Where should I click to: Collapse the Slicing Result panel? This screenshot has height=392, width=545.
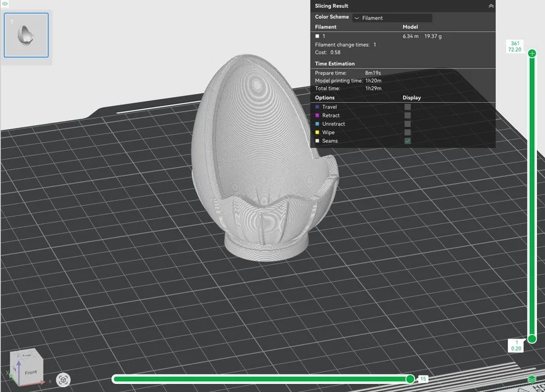(491, 6)
